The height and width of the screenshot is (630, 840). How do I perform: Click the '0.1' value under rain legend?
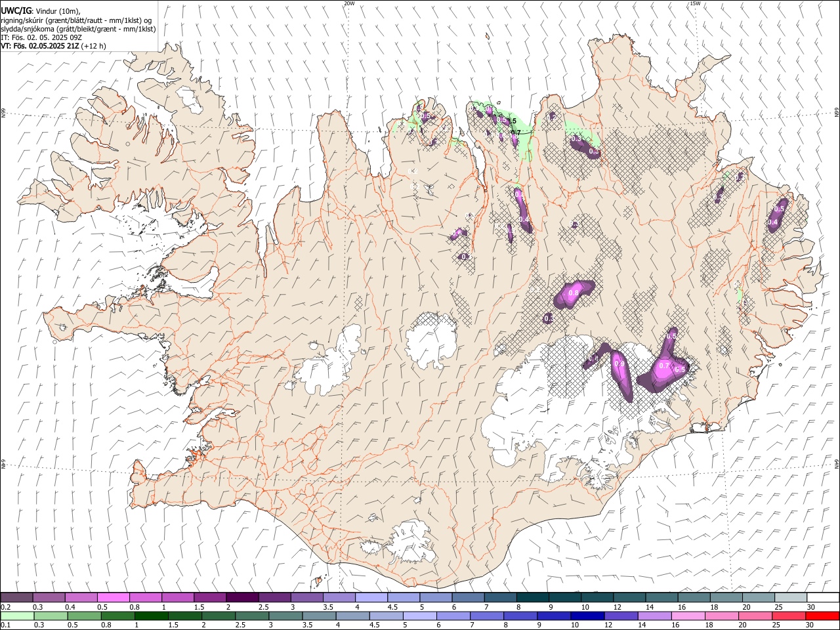pyautogui.click(x=5, y=625)
